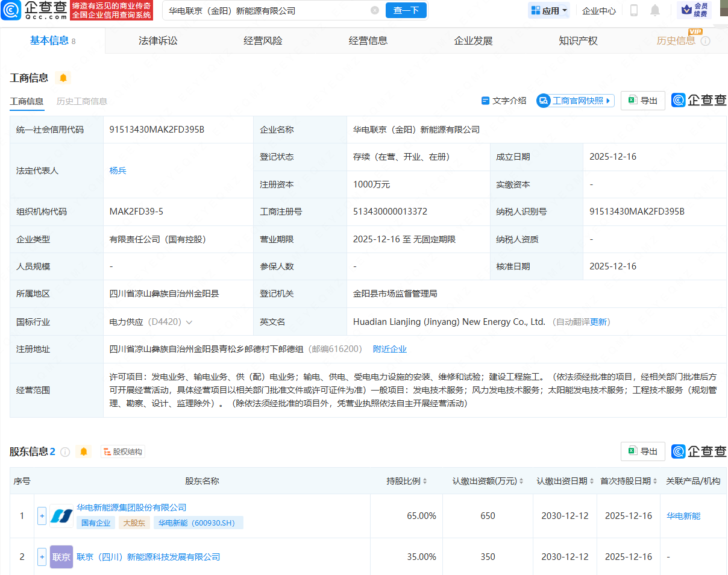Expand the 电力供应 industry chevron
This screenshot has width=728, height=575.
click(x=189, y=322)
